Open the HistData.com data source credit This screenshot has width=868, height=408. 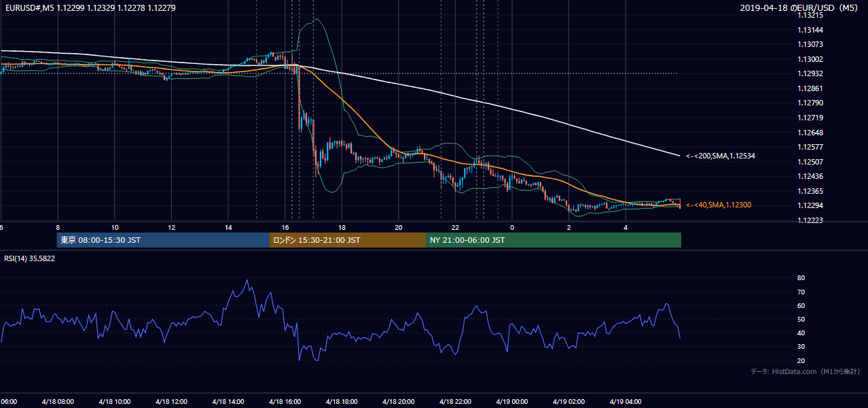[x=806, y=371]
